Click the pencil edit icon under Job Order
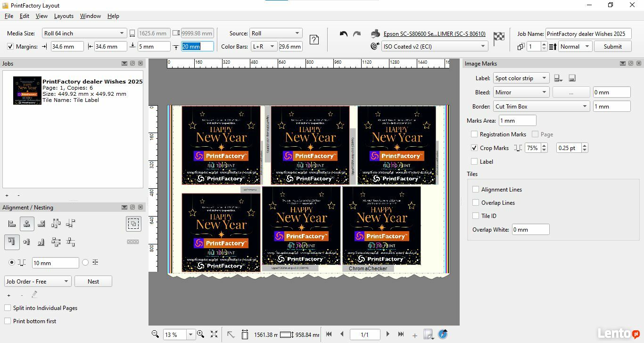This screenshot has height=343, width=644. coord(34,295)
